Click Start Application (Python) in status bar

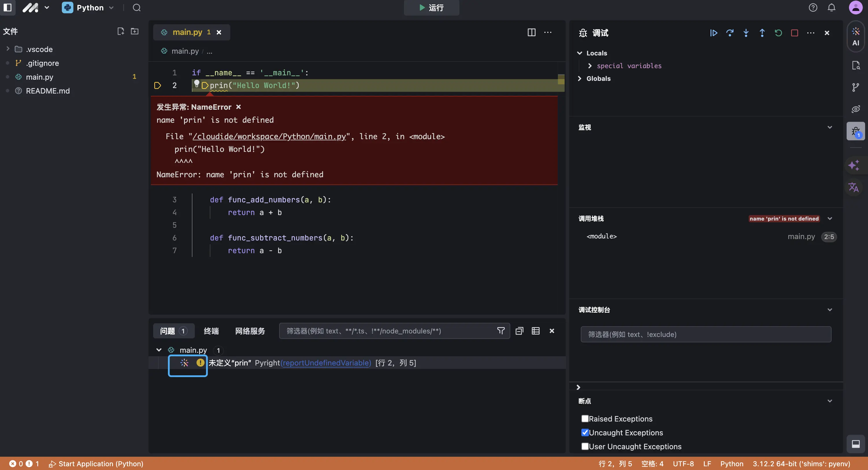pos(97,464)
